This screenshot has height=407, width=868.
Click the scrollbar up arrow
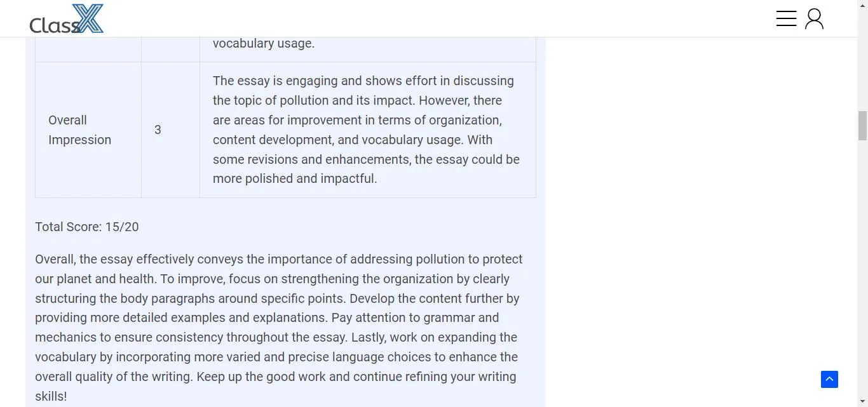(863, 4)
